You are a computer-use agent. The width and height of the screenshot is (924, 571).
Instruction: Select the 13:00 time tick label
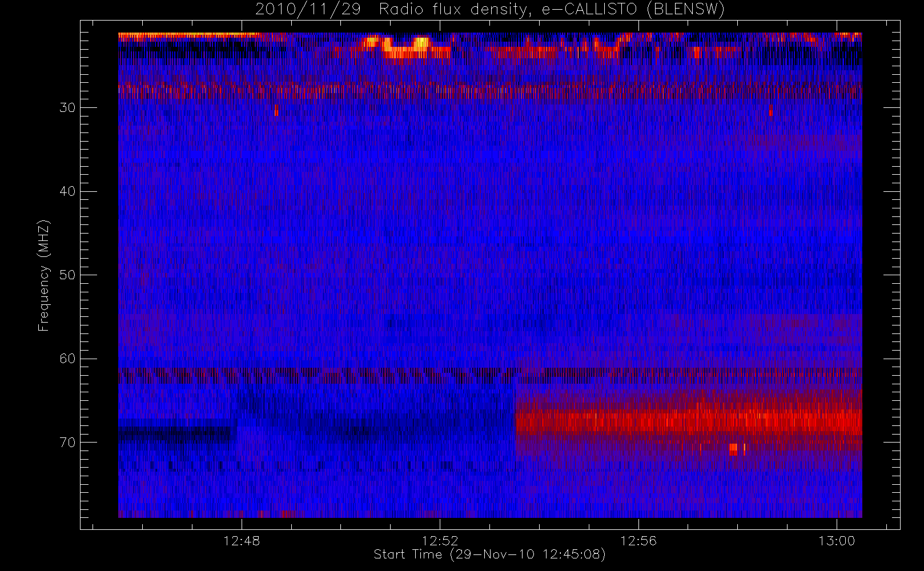(837, 541)
